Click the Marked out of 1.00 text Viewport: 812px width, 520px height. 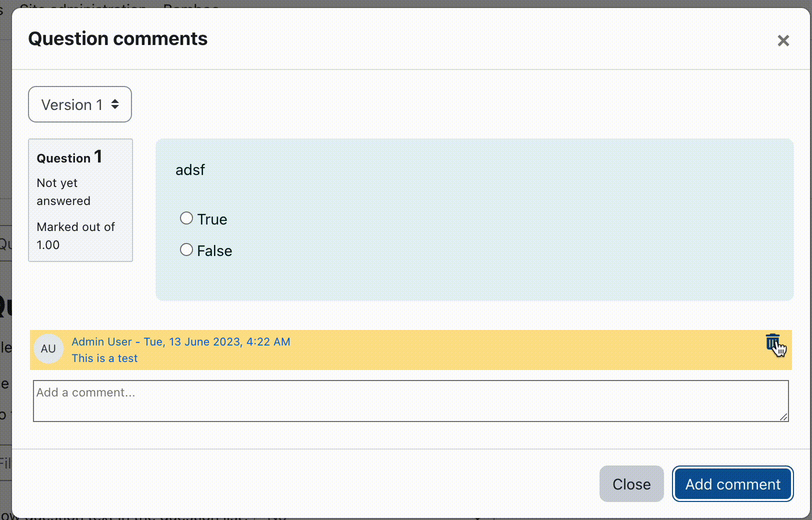75,235
